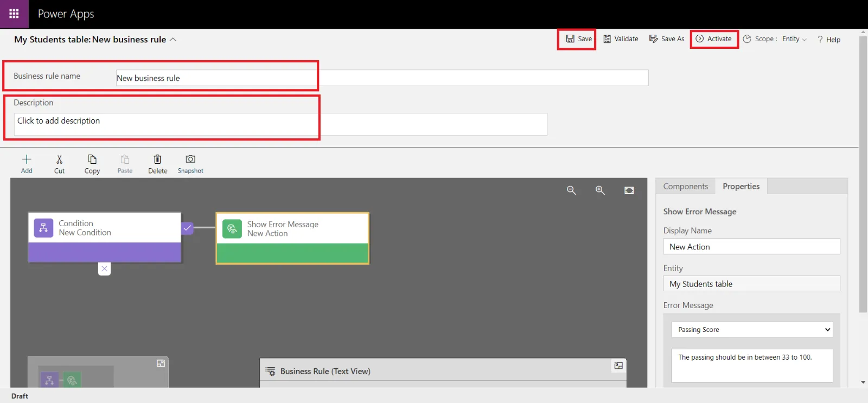Switch to the Properties tab

(x=741, y=186)
